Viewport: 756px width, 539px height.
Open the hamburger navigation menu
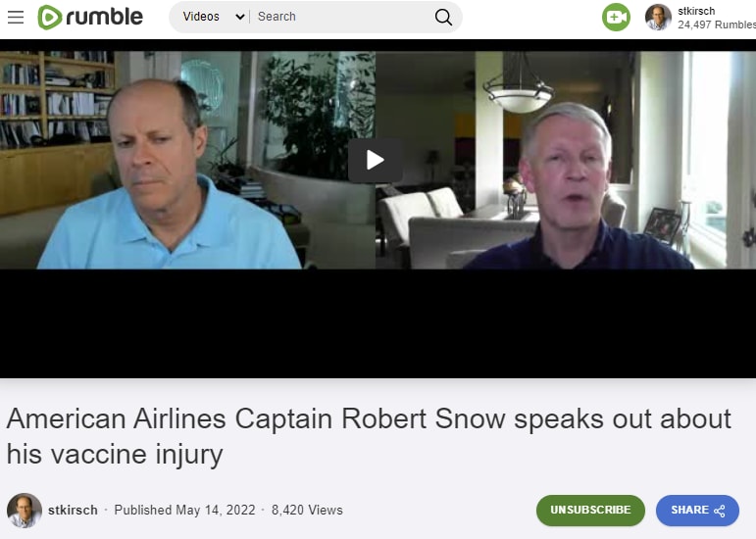(x=16, y=18)
